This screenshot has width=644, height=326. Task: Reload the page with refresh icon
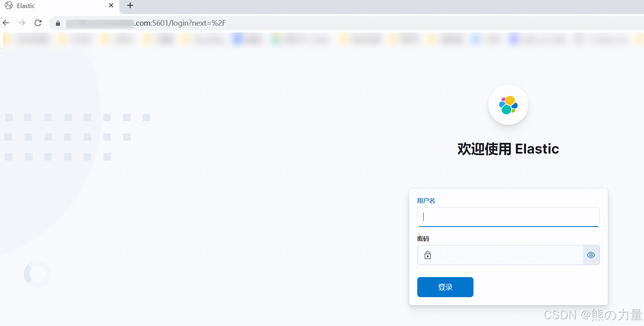(38, 23)
